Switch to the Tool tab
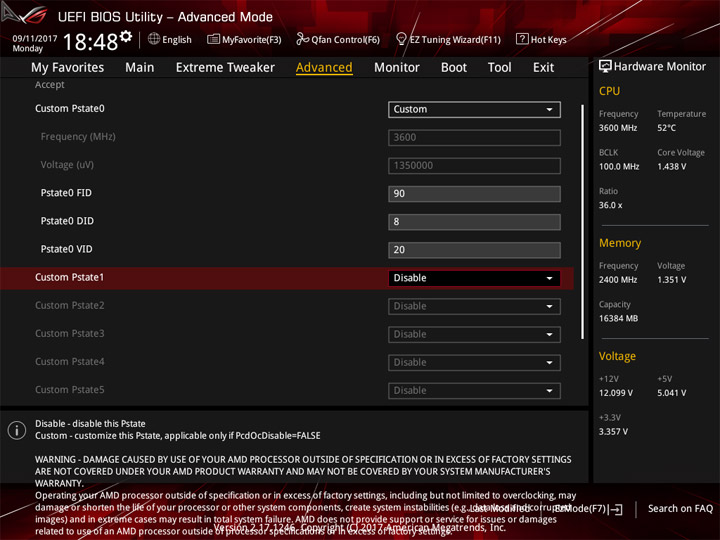 (500, 68)
